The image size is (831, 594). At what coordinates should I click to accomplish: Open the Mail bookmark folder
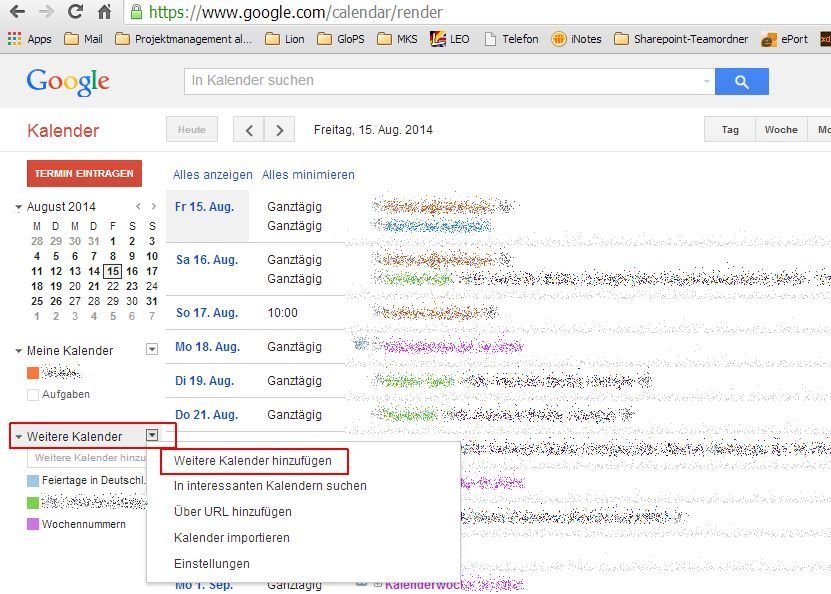pyautogui.click(x=83, y=39)
